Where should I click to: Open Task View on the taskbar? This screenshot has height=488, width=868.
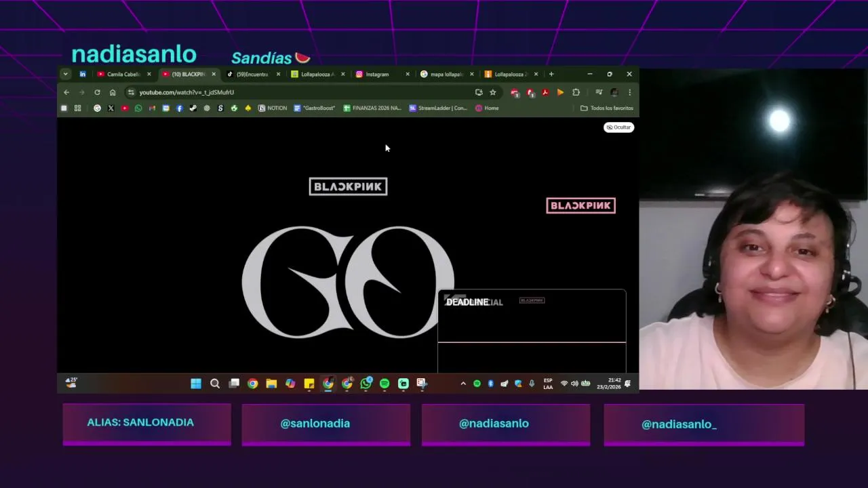234,384
